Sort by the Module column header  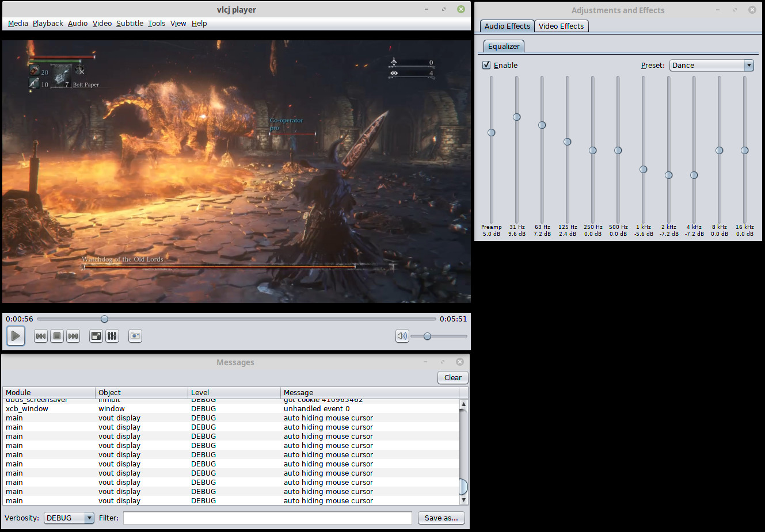(49, 392)
